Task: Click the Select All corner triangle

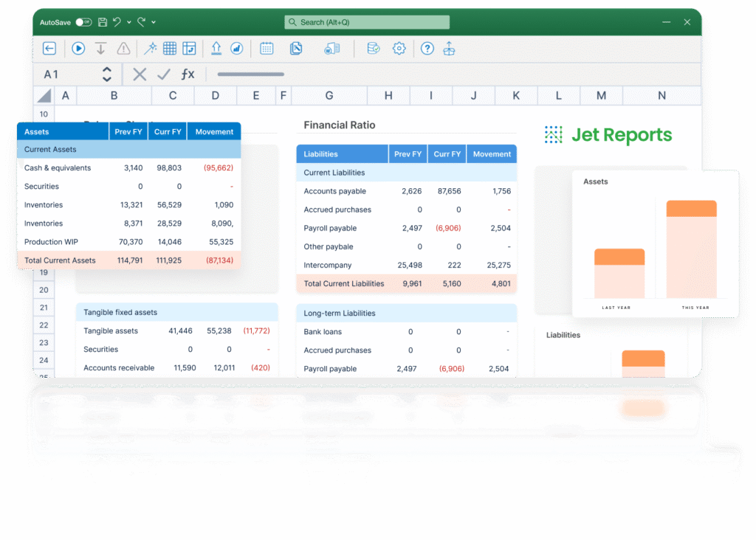Action: click(x=45, y=95)
